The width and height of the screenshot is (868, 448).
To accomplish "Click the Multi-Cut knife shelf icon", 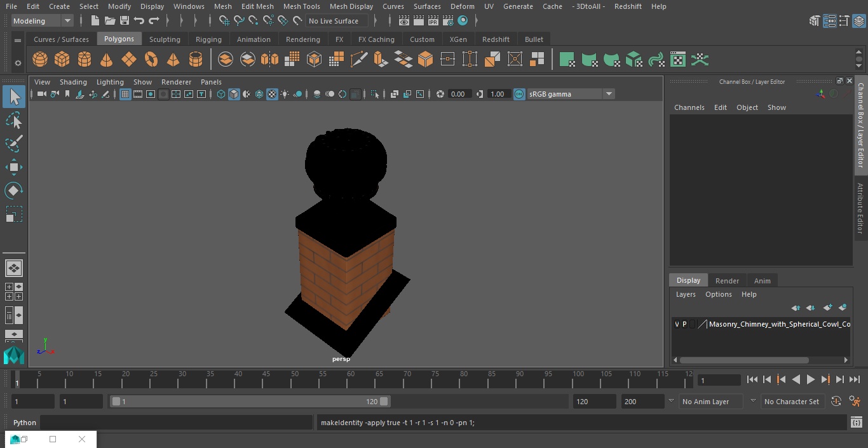I will click(358, 60).
